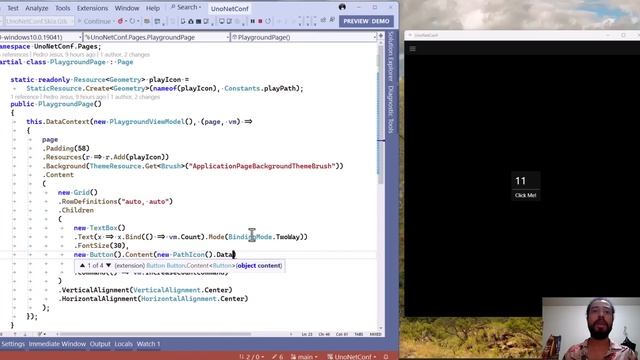Open the UnoNetConf.Pages.PlaygroundPage type dropdown
The height and width of the screenshot is (360, 640).
coord(156,37)
